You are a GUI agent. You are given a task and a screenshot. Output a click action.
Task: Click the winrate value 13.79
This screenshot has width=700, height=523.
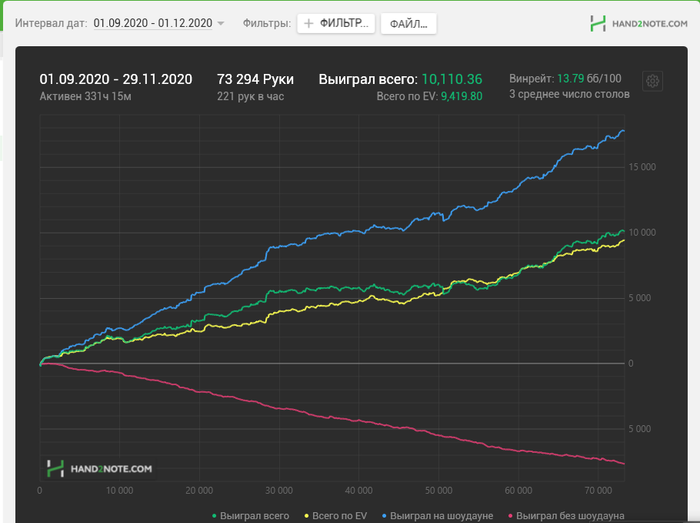click(571, 79)
